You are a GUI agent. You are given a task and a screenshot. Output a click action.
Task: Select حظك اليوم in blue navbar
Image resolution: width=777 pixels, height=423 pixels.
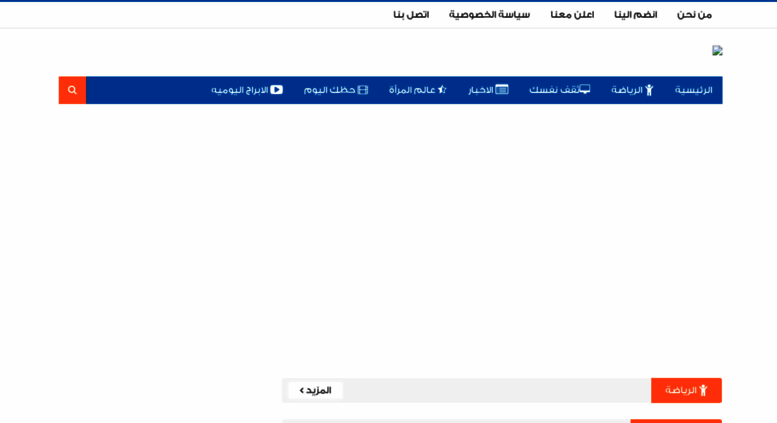335,90
